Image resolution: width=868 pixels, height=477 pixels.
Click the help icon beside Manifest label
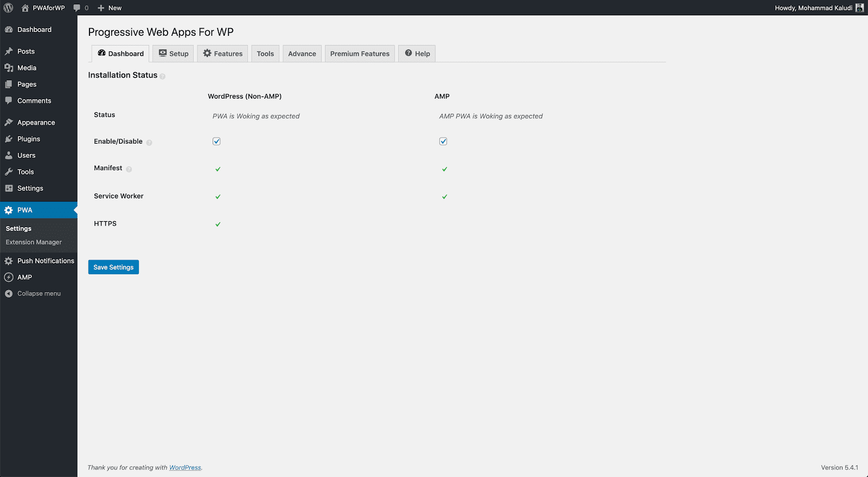[x=129, y=169]
